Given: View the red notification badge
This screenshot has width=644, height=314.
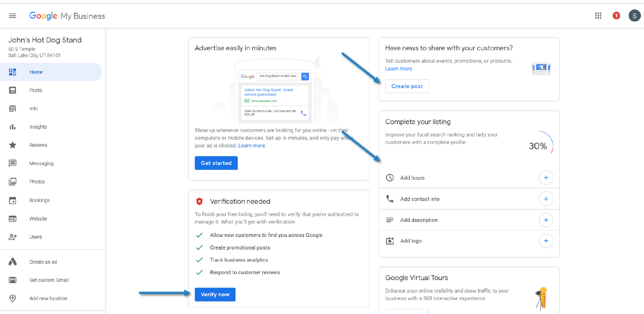Looking at the screenshot, I should 616,16.
